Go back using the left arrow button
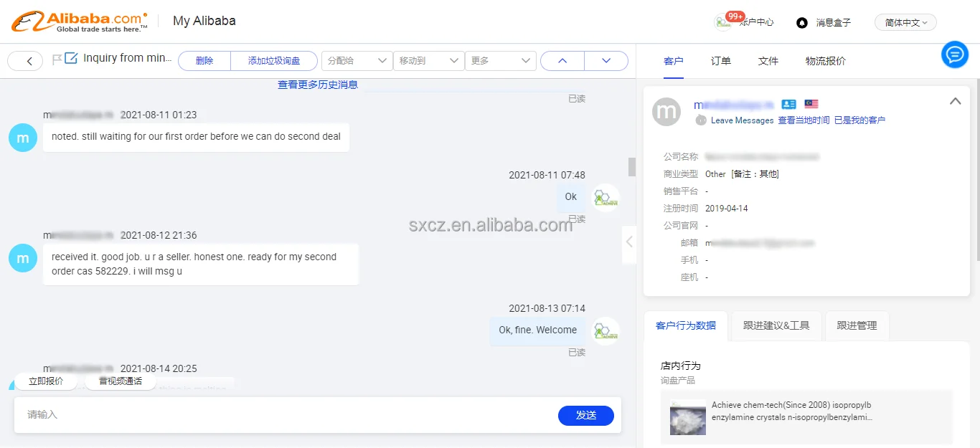 pos(25,61)
